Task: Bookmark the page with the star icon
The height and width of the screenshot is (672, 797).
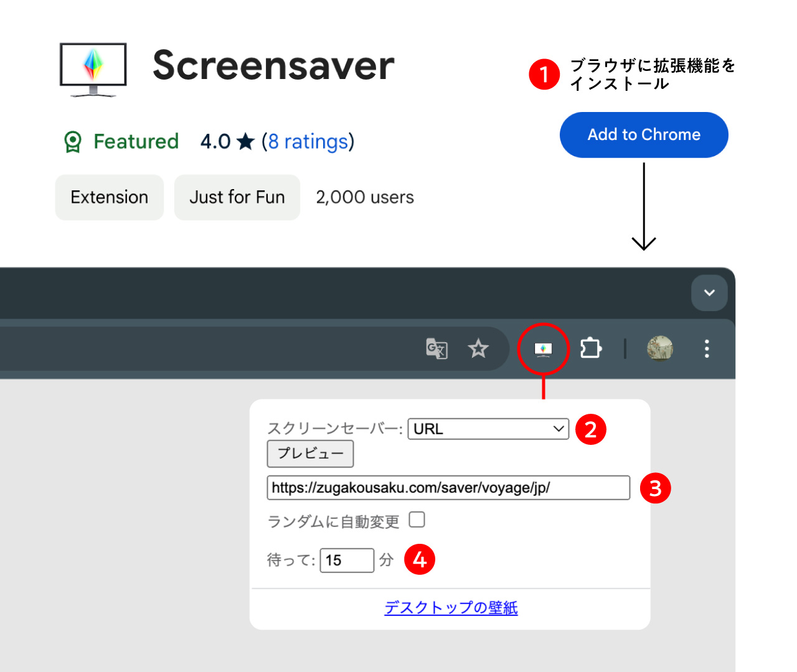Action: pyautogui.click(x=478, y=348)
